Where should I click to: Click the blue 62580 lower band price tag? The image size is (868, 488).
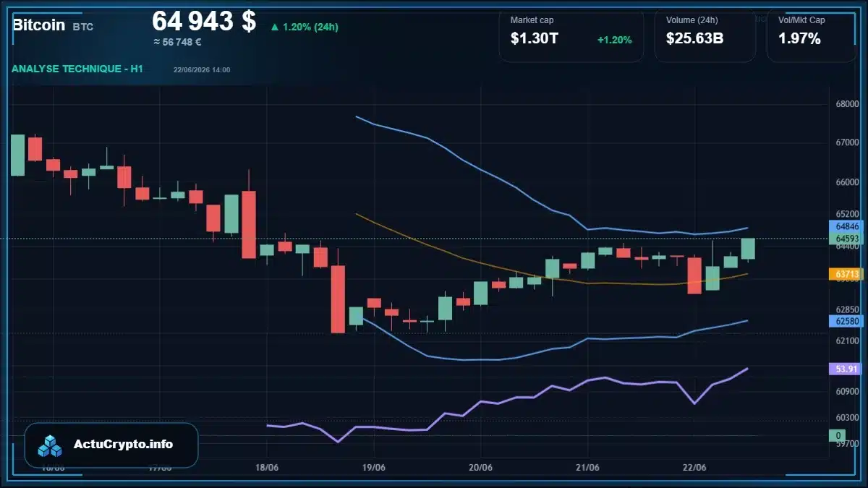pyautogui.click(x=846, y=321)
